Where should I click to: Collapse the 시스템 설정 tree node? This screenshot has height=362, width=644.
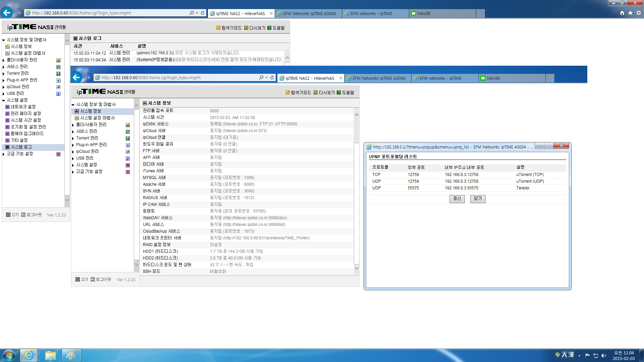(4, 100)
